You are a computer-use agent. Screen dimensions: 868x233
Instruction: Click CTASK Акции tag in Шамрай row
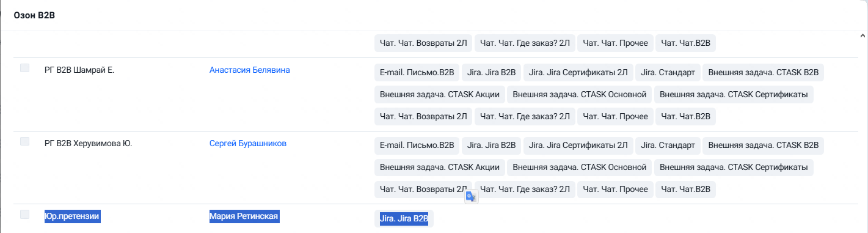440,94
